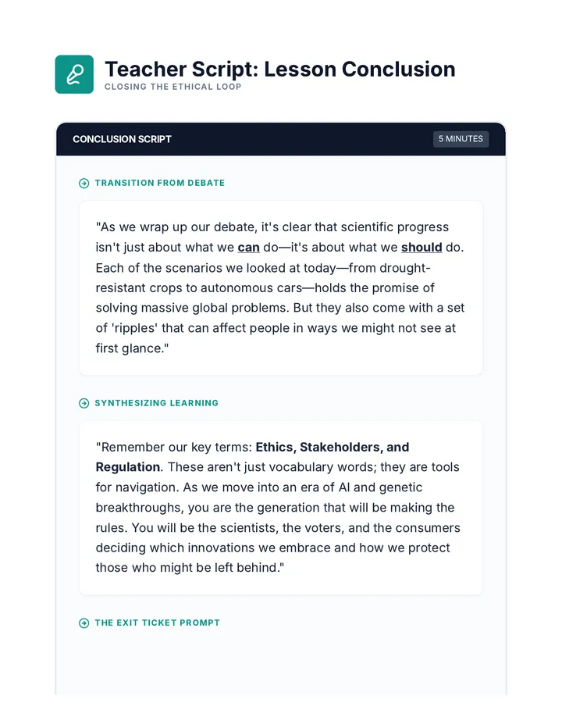Viewport: 562px width, 728px height.
Task: Click the dark Conclusion Script header bar
Action: coord(281,139)
